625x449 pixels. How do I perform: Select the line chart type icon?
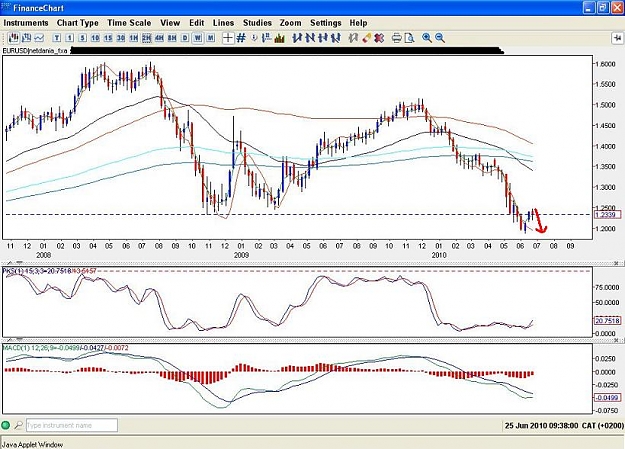coord(39,38)
